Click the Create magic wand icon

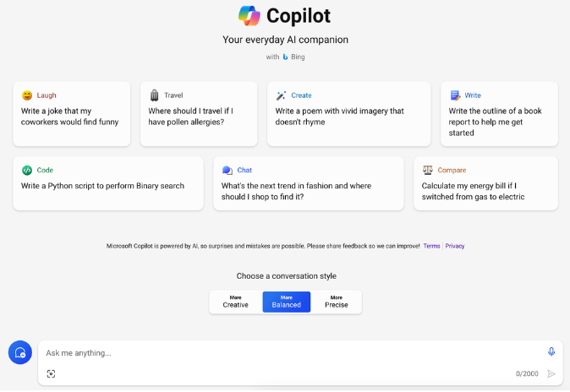(x=281, y=95)
